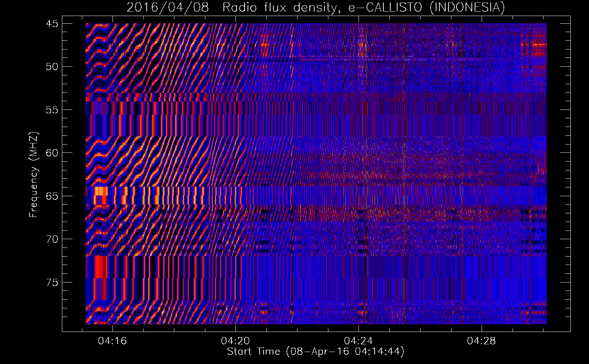Click the 04:28 time tick label
This screenshot has width=589, height=364.
tap(482, 341)
